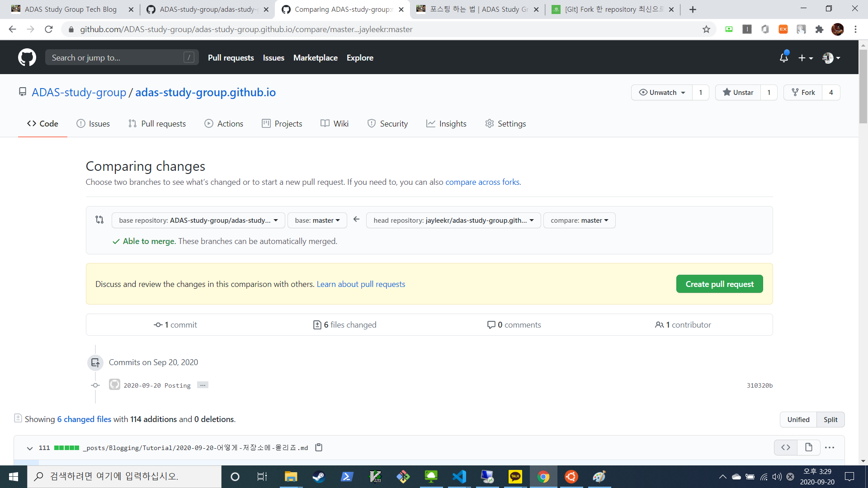Expand the commit message ellipsis

[203, 385]
